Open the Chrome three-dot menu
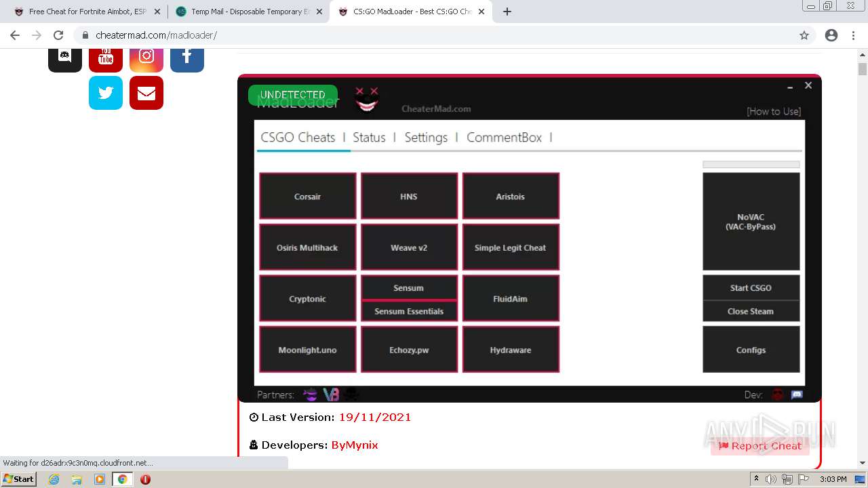868x488 pixels. [854, 35]
